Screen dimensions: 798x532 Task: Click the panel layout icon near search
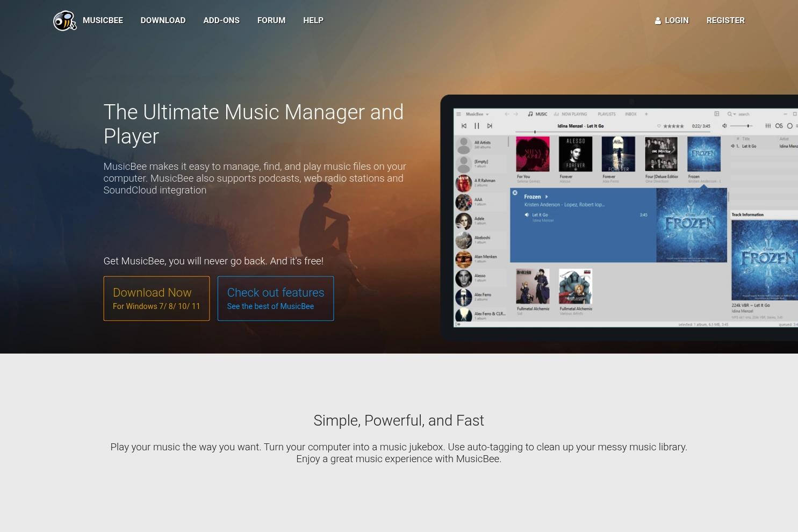716,114
